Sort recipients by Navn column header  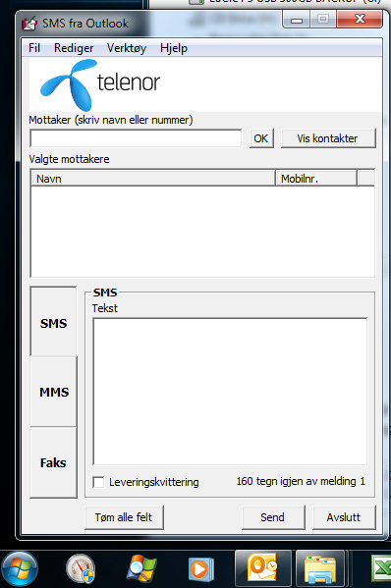pos(153,178)
